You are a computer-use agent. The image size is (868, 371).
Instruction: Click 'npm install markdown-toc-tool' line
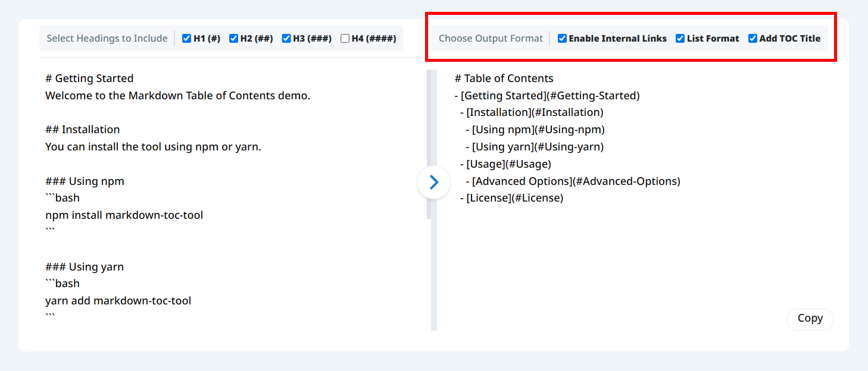[x=124, y=215]
